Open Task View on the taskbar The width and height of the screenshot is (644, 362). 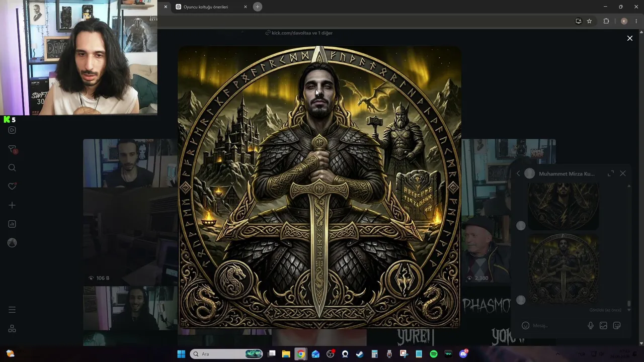pyautogui.click(x=272, y=354)
